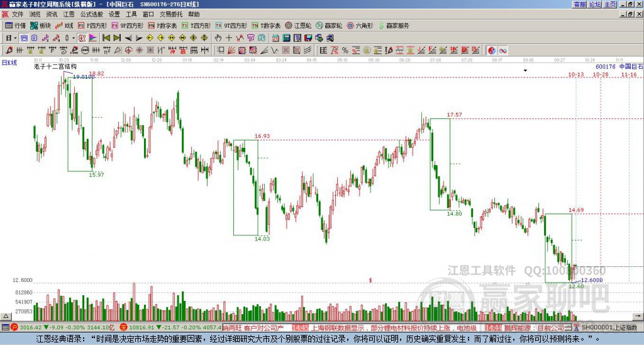
Task: Open the P四方形 tool
Action: (x=92, y=25)
